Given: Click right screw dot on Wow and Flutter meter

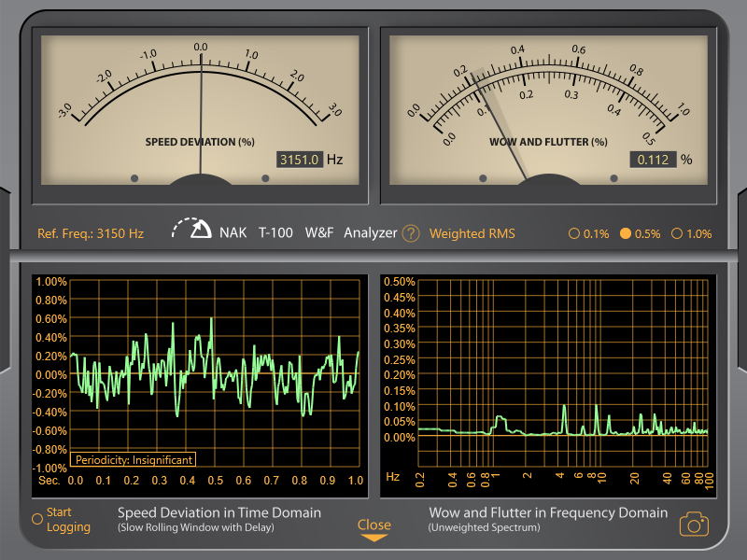Looking at the screenshot, I should (613, 177).
